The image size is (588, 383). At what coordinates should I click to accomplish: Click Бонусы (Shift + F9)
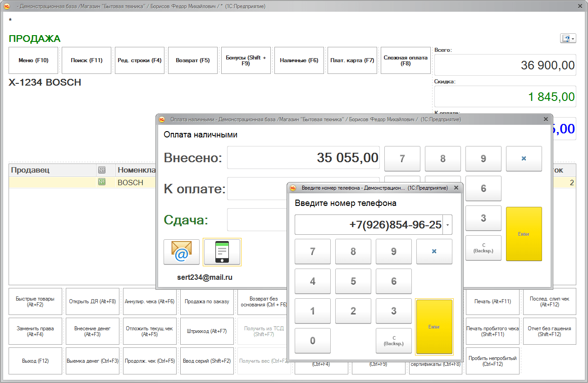click(246, 60)
